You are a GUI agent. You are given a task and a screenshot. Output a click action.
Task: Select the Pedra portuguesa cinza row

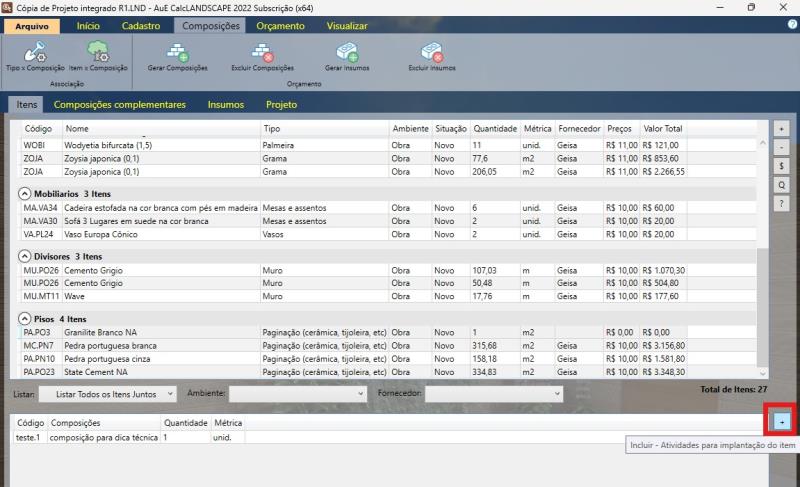pos(388,359)
